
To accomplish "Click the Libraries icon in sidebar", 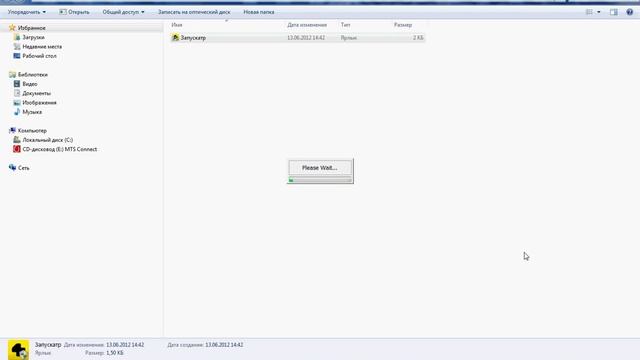I will [12, 75].
